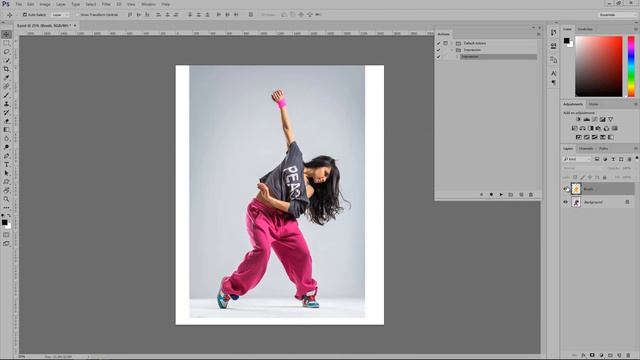This screenshot has width=640, height=360.
Task: Open the Color panel flyout menu
Action: click(x=636, y=29)
